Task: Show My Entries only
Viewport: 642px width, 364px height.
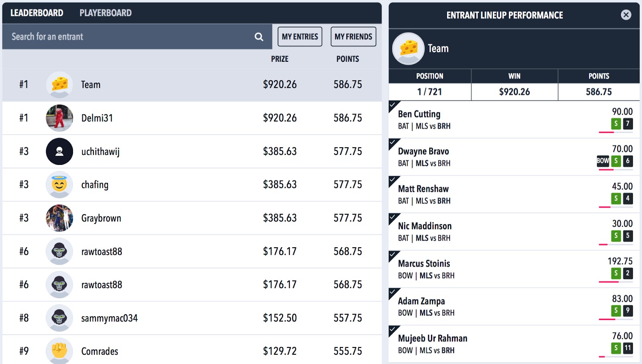Action: point(300,37)
